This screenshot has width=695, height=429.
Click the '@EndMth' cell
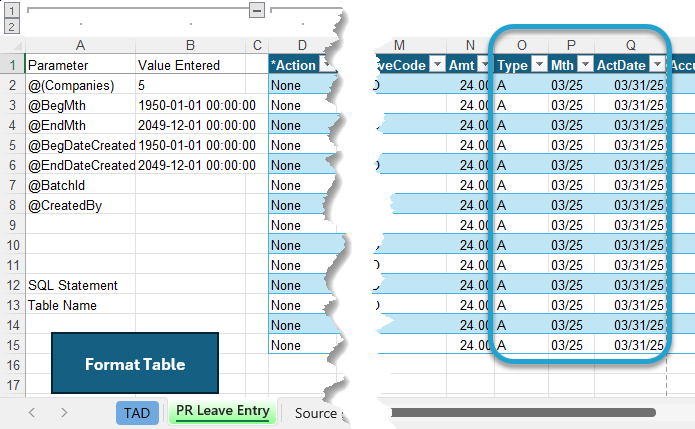[x=80, y=125]
